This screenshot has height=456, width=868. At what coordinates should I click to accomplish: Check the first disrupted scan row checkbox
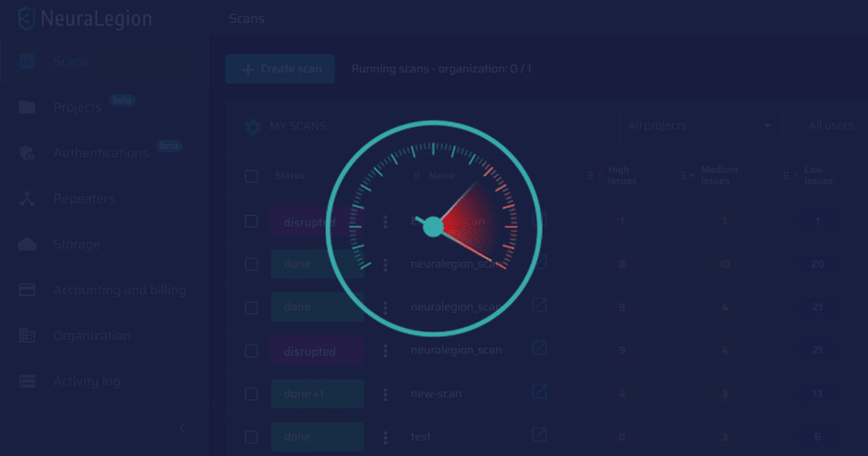pyautogui.click(x=251, y=221)
